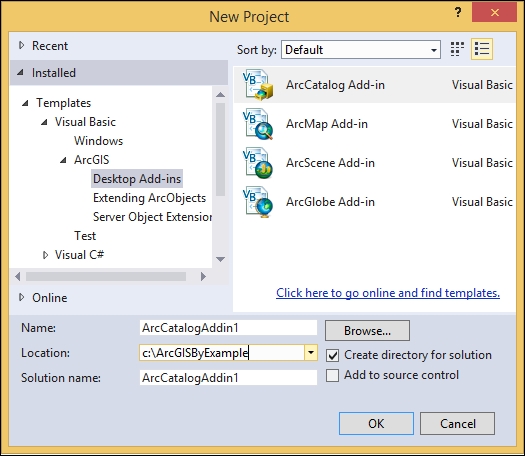Switch to medium icons list view
The width and height of the screenshot is (525, 456).
coord(482,49)
